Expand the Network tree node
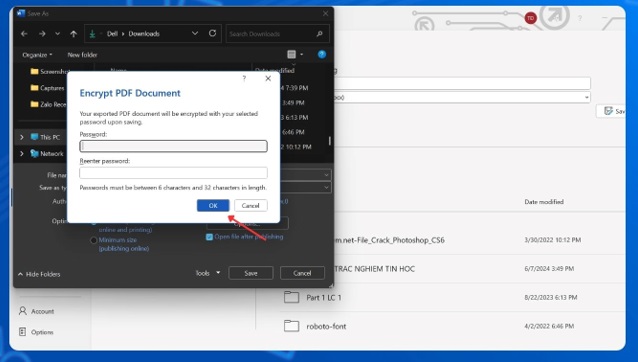Image resolution: width=638 pixels, height=362 pixels. (x=22, y=154)
